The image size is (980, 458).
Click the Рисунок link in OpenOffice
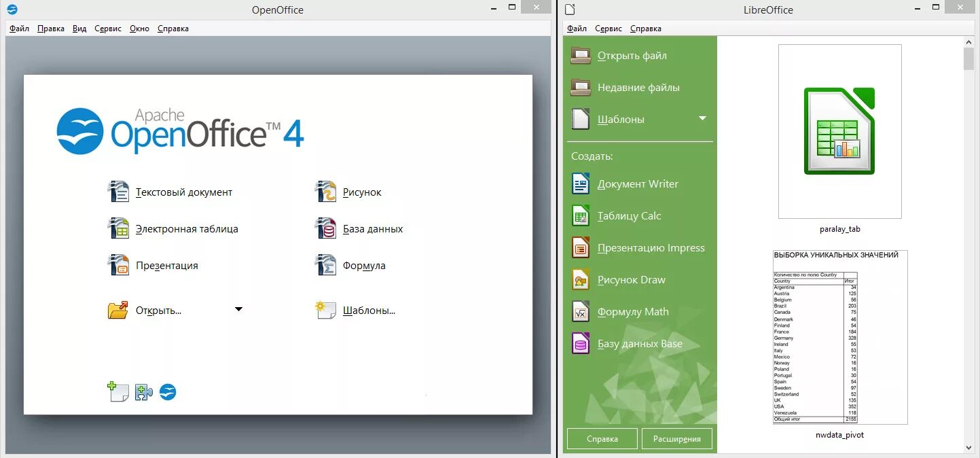coord(362,192)
